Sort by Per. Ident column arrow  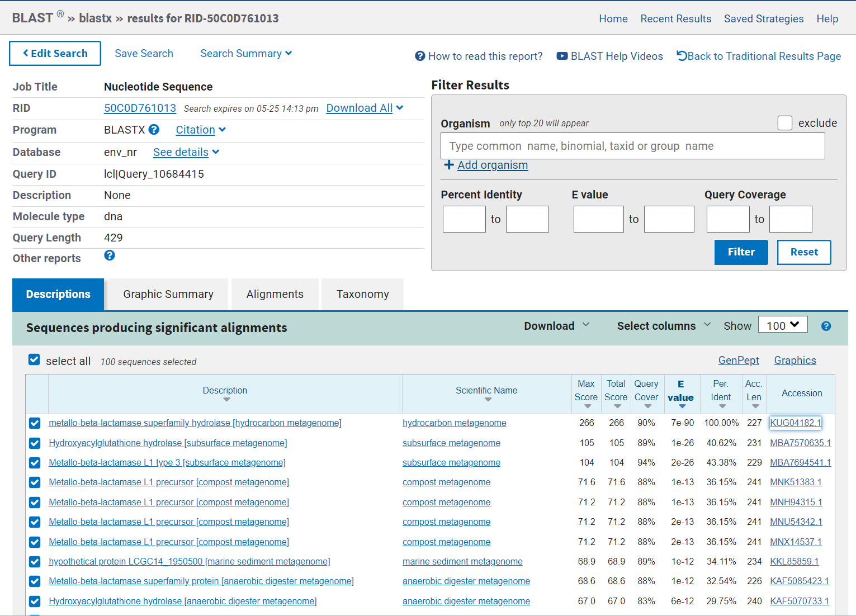[722, 406]
